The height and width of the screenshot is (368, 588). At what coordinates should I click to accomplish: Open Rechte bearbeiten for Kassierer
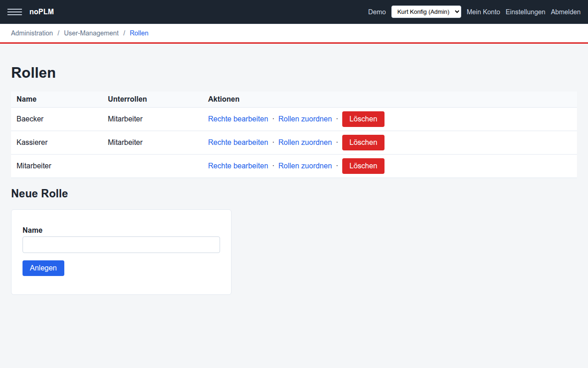point(238,143)
